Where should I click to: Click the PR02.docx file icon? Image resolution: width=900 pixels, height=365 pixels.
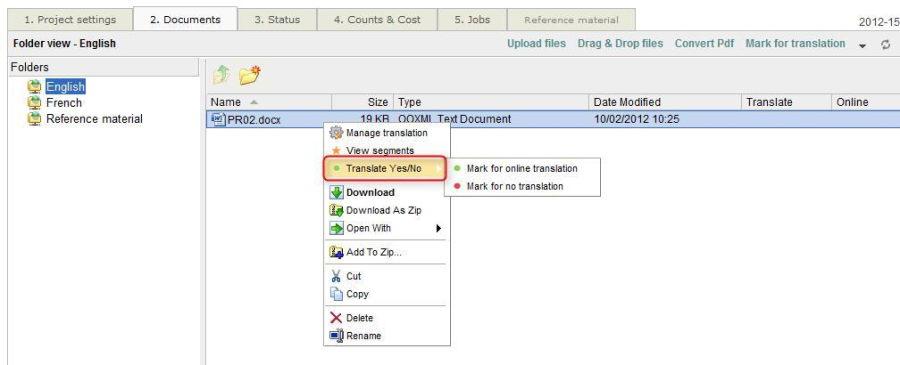coord(218,119)
